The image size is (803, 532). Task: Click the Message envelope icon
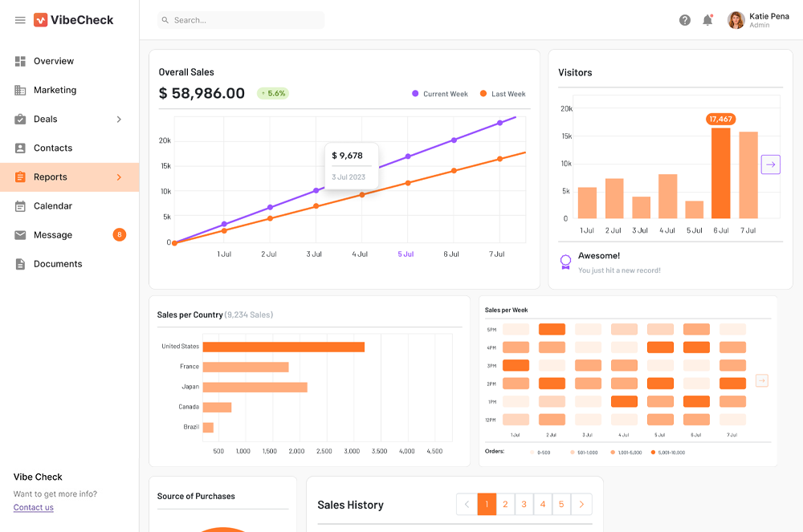click(20, 235)
